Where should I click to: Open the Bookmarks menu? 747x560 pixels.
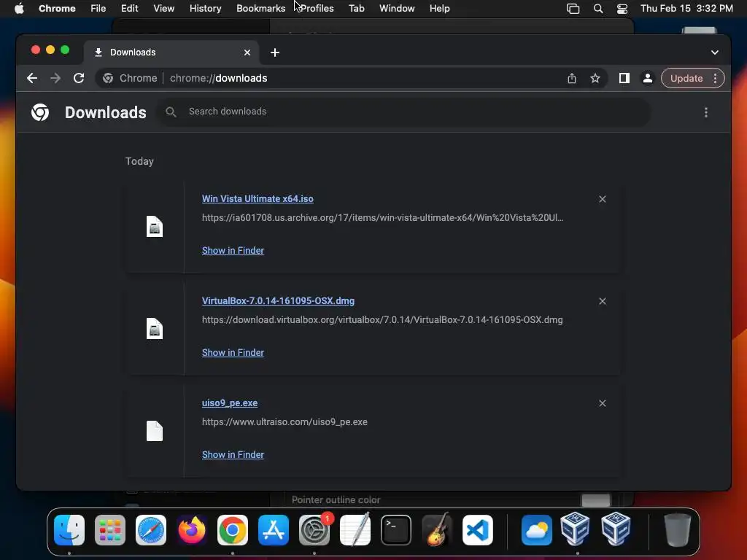point(260,8)
